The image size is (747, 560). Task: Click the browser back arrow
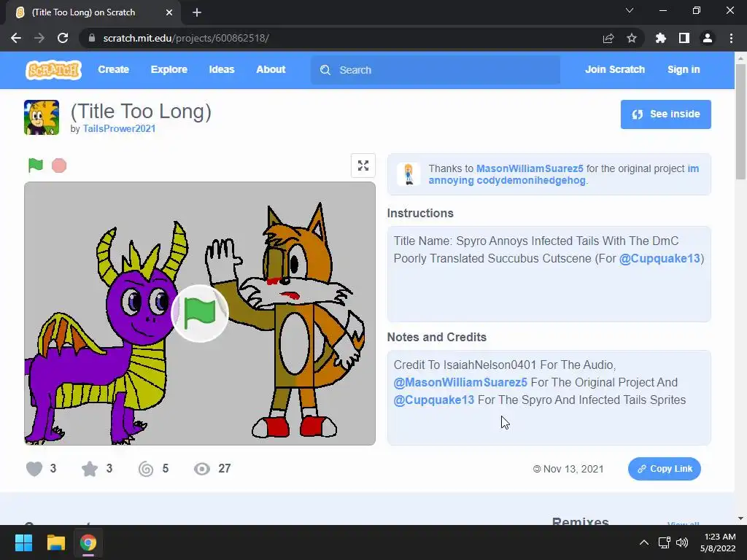pyautogui.click(x=16, y=38)
